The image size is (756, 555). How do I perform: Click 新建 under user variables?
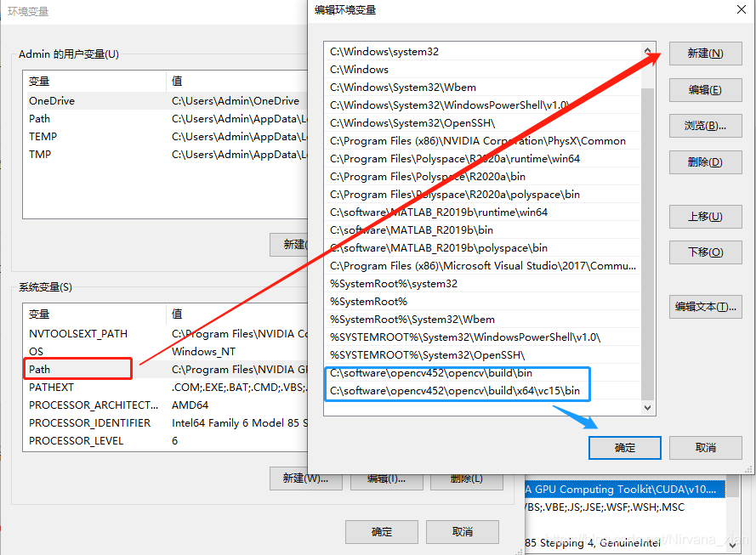click(289, 245)
